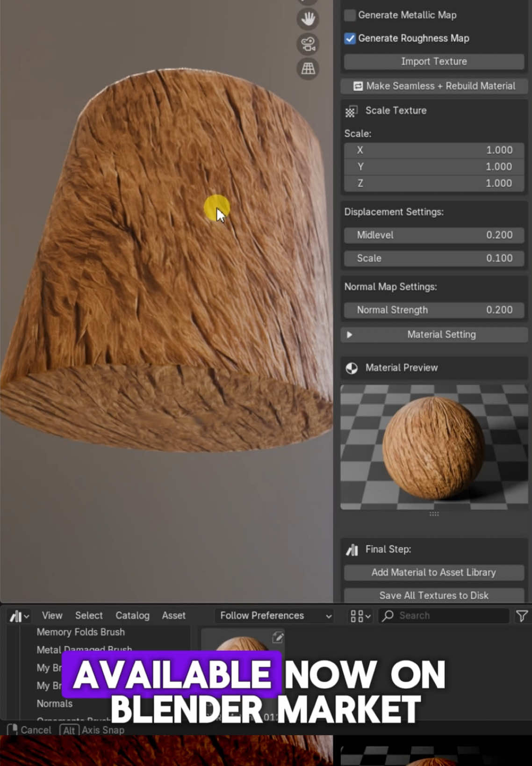Open the Asset menu
This screenshot has width=532, height=766.
click(173, 616)
